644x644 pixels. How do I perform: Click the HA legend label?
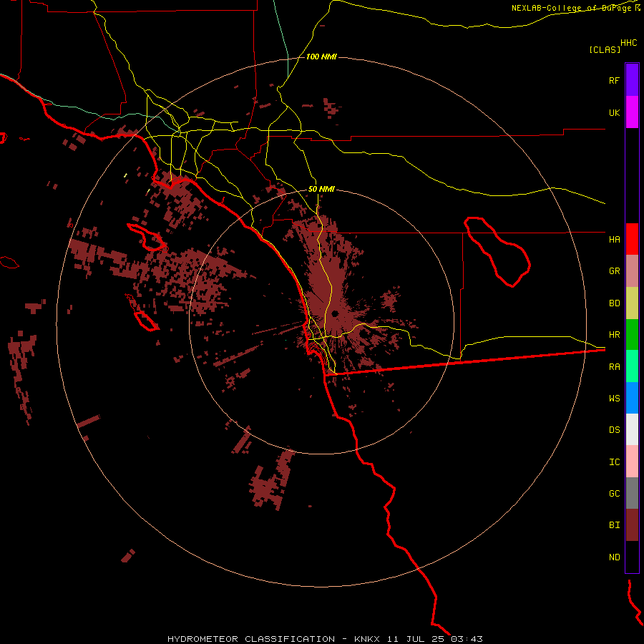[x=614, y=239]
